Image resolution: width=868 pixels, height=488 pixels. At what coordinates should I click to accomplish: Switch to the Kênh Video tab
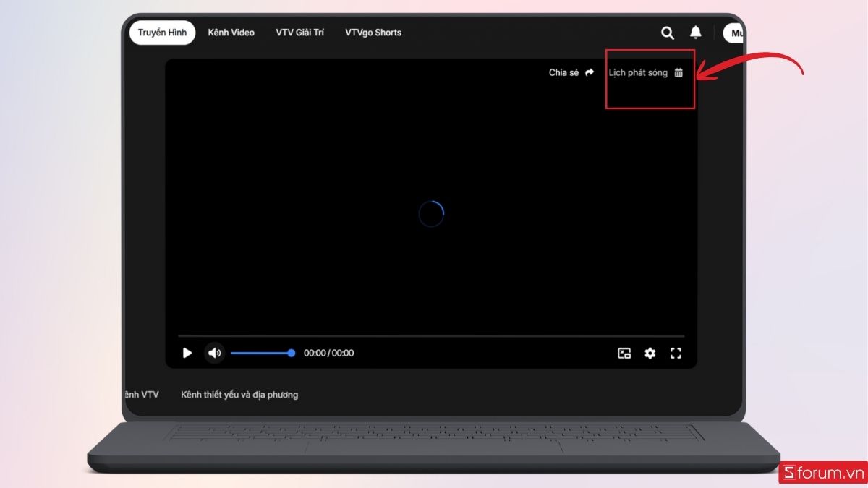(231, 33)
